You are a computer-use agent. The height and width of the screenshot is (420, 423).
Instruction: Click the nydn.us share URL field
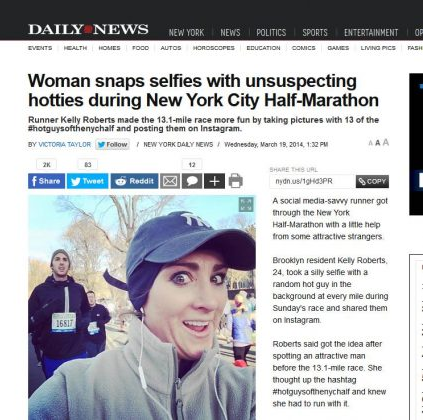(312, 181)
